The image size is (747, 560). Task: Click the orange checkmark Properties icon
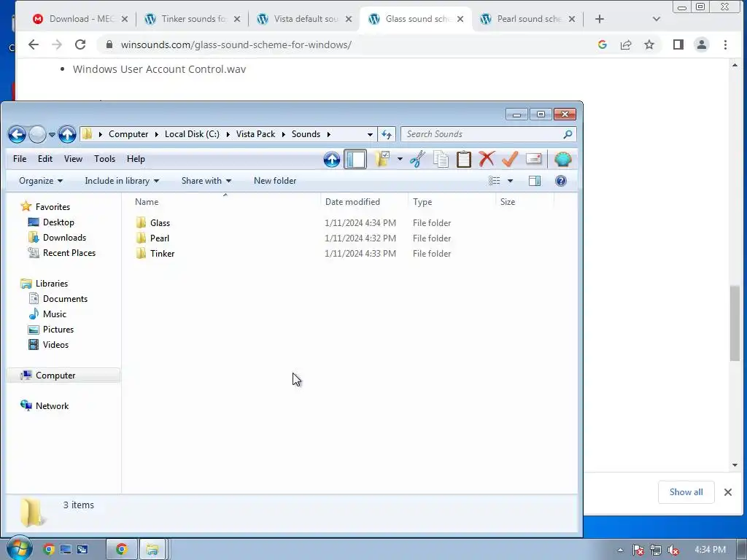(x=510, y=159)
